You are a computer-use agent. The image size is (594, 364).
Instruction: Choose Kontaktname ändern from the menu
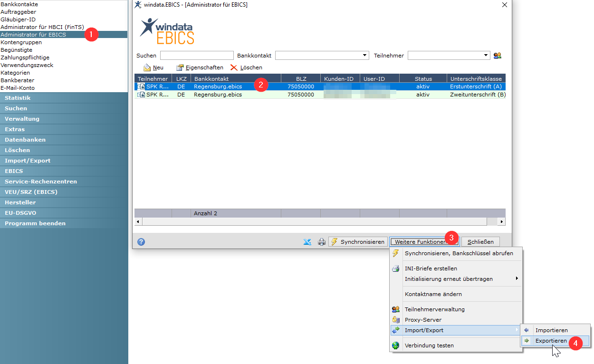click(x=456, y=294)
